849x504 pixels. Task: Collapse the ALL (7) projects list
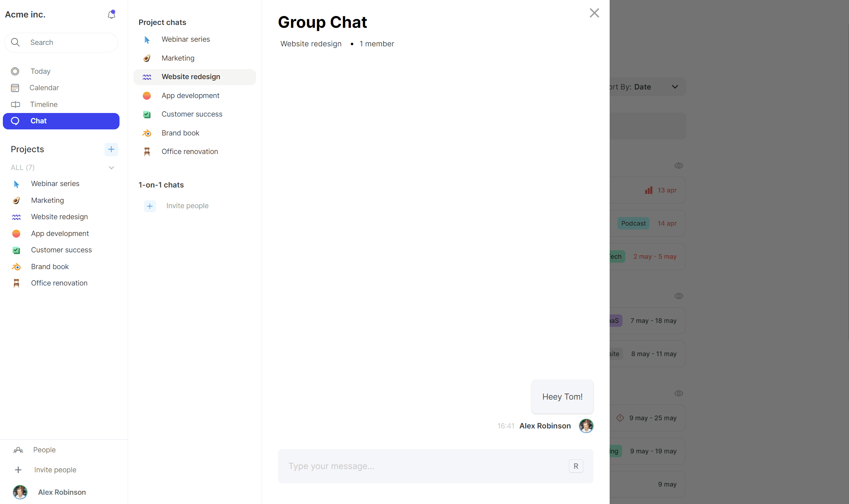tap(111, 168)
